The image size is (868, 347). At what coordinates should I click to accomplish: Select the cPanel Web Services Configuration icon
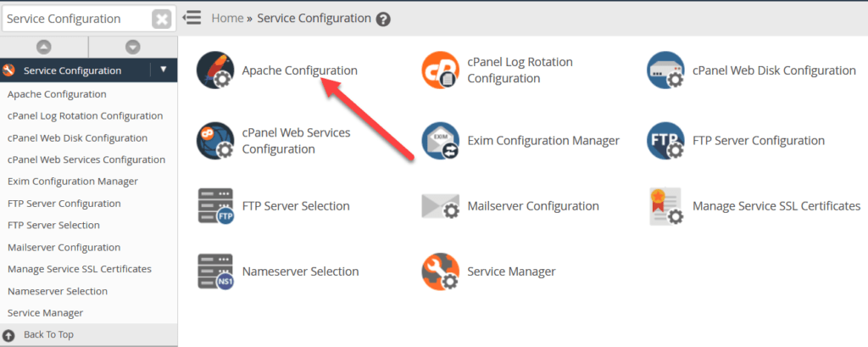(215, 141)
